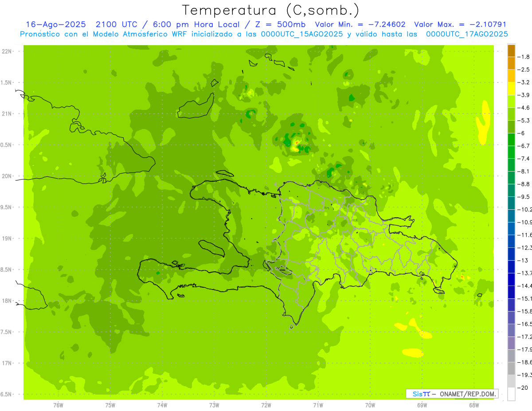This screenshot has width=532, height=411.
Task: Click the "73W" longitude label
Action: click(x=214, y=405)
